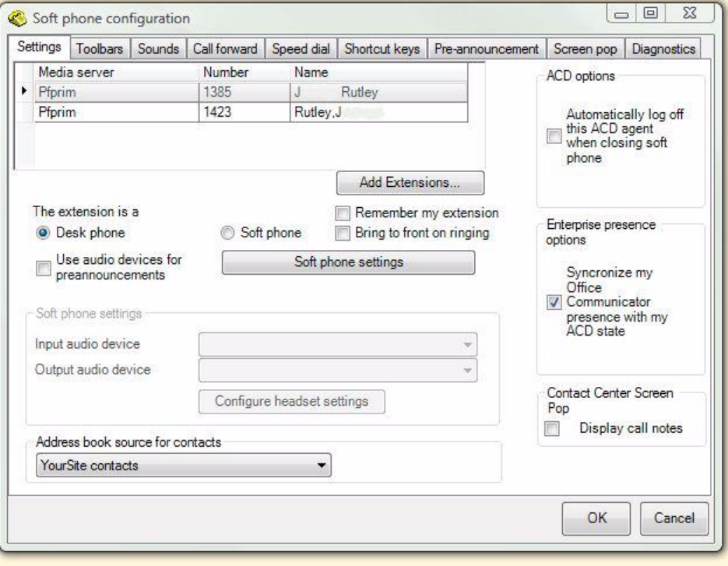Toggle Bring to front on ringing
Screen dimensions: 728x566
pyautogui.click(x=343, y=233)
